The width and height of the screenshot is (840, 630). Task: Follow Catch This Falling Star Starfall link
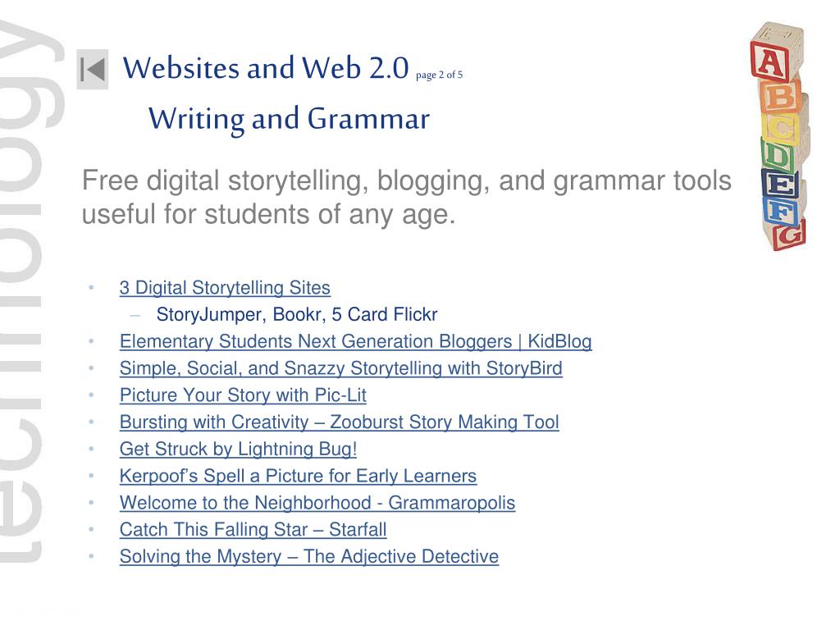(253, 529)
